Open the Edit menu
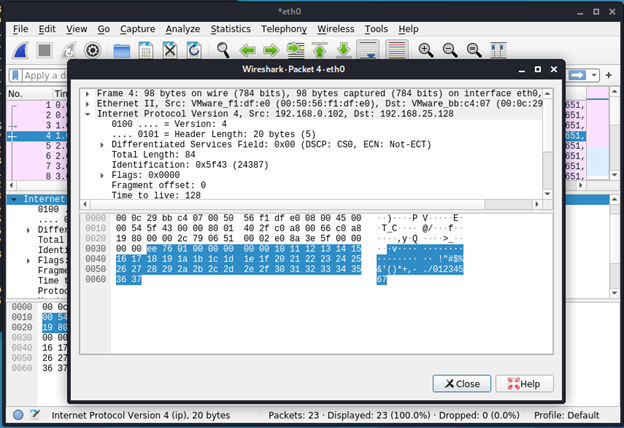The width and height of the screenshot is (624, 428). coord(47,29)
